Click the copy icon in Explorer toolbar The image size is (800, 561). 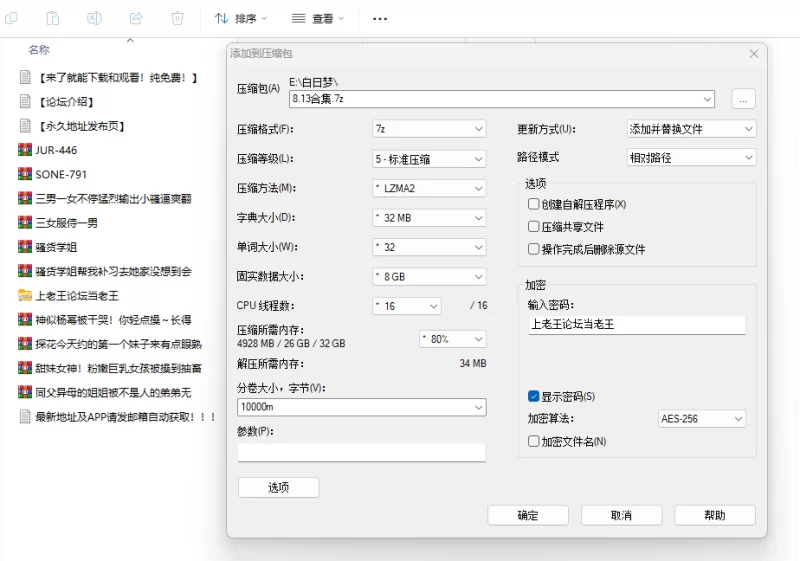[x=11, y=18]
